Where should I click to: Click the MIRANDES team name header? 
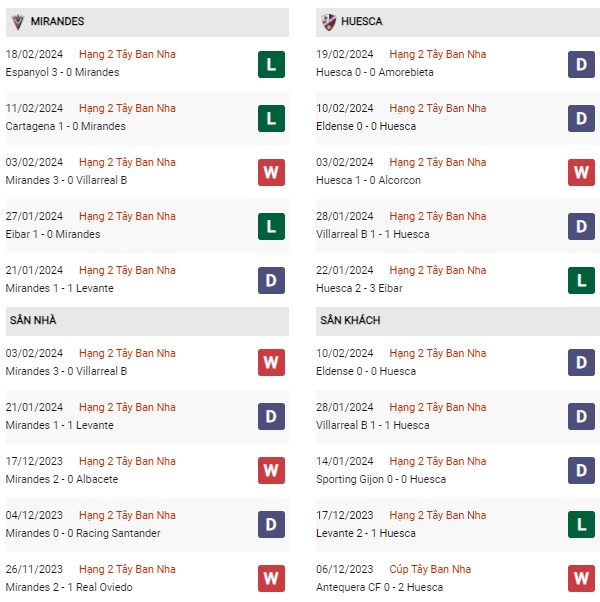coord(58,22)
